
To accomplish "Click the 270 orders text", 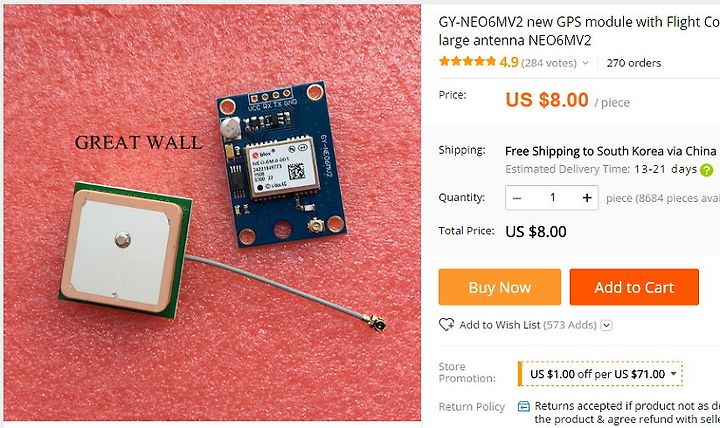I will click(634, 63).
